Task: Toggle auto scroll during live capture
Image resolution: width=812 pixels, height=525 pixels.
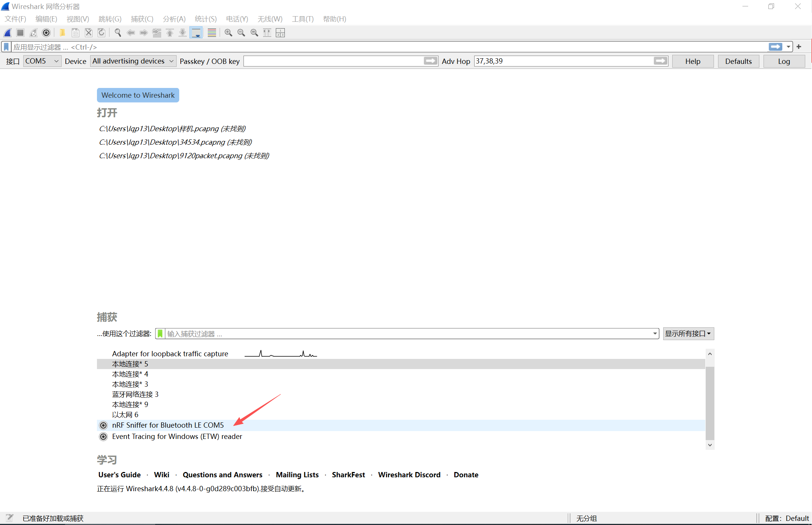Action: pyautogui.click(x=196, y=33)
